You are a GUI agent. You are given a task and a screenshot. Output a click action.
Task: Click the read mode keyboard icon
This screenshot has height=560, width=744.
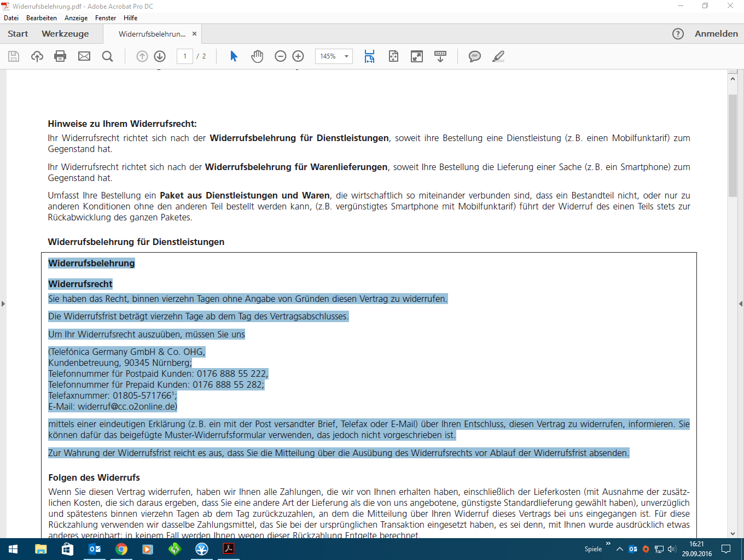click(440, 56)
